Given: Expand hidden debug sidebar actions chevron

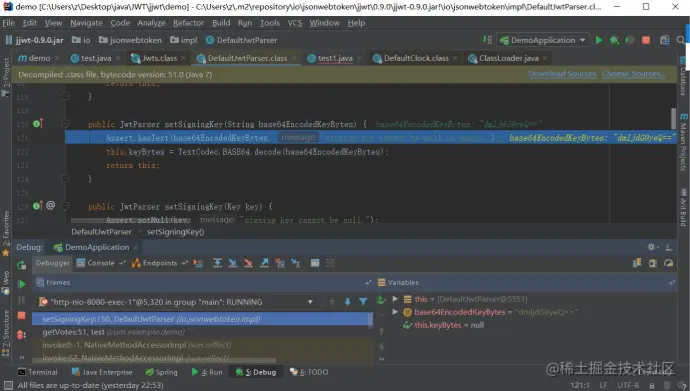Looking at the screenshot, I should pos(21,357).
